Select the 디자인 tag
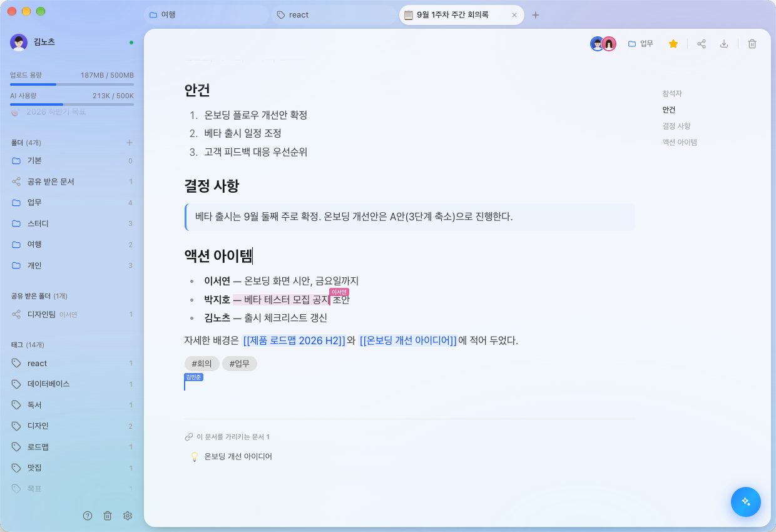The image size is (776, 532). click(x=72, y=426)
